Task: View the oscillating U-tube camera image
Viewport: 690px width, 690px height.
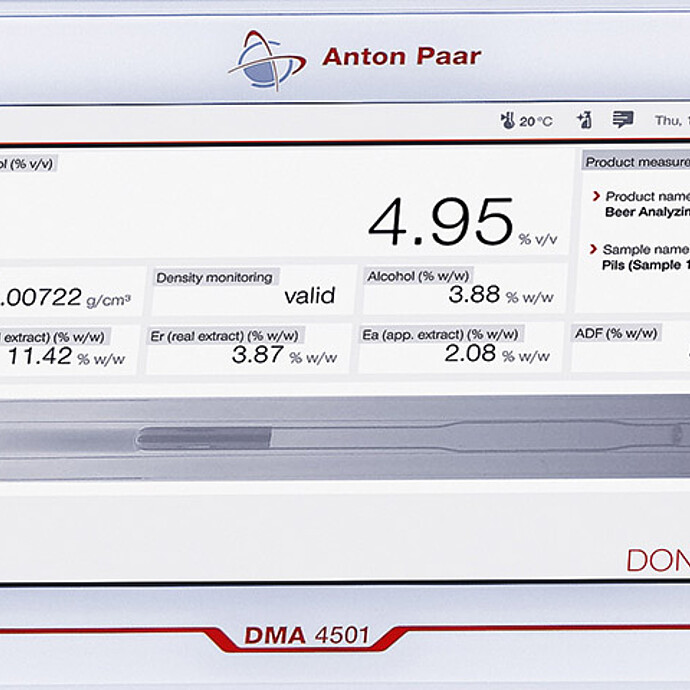Action: [x=345, y=437]
